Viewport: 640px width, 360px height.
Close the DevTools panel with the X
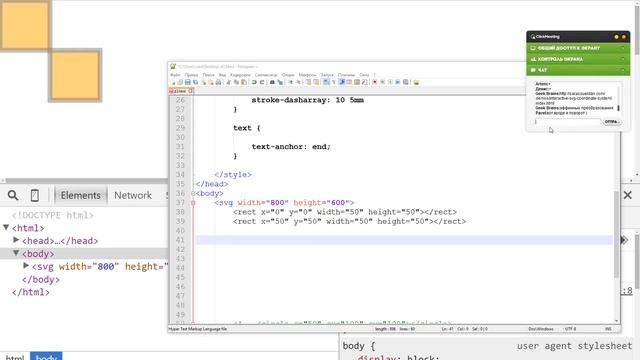tap(628, 196)
